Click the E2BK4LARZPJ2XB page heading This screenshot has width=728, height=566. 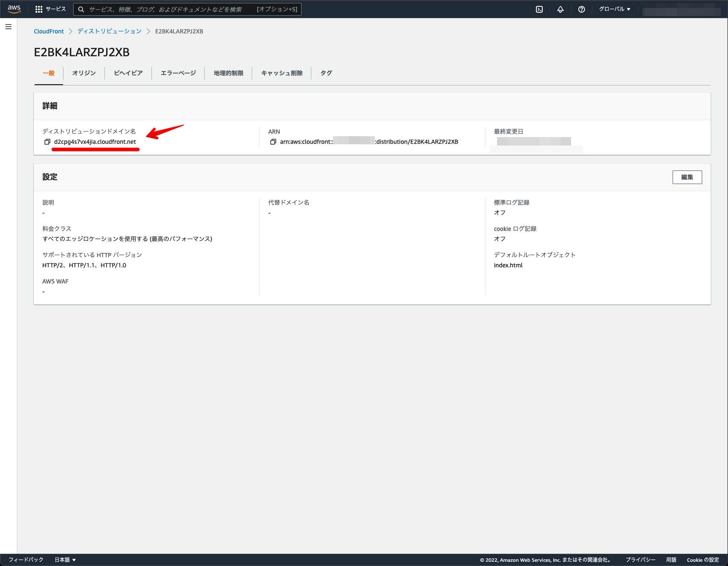tap(82, 52)
